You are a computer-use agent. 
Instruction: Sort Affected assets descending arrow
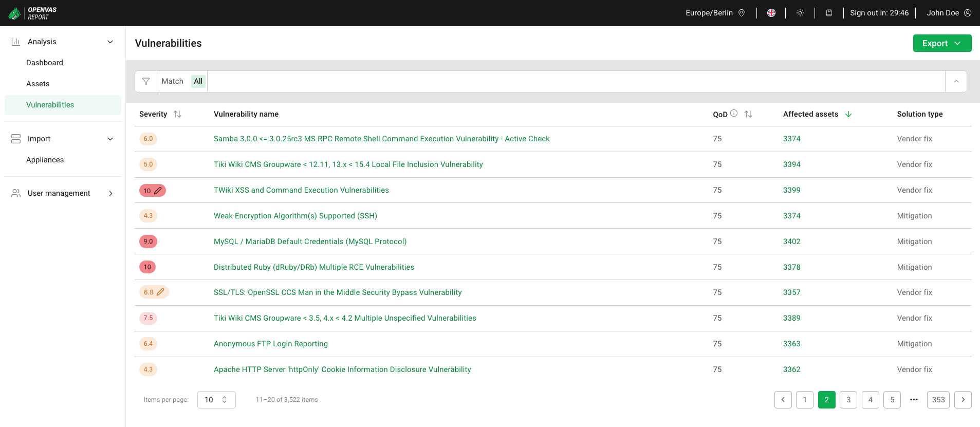pos(848,114)
